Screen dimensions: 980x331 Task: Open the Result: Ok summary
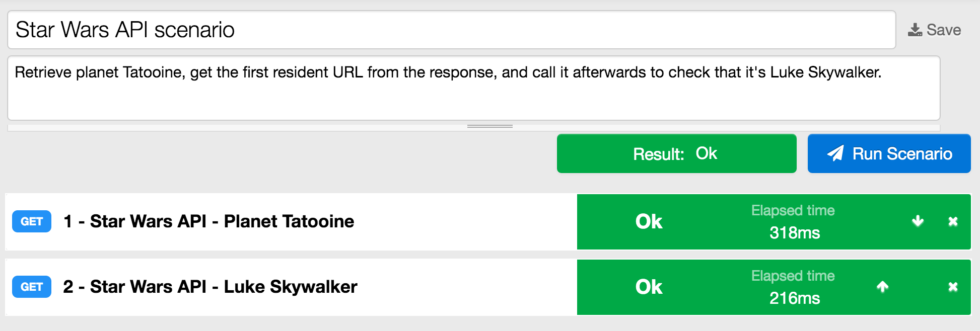tap(676, 153)
